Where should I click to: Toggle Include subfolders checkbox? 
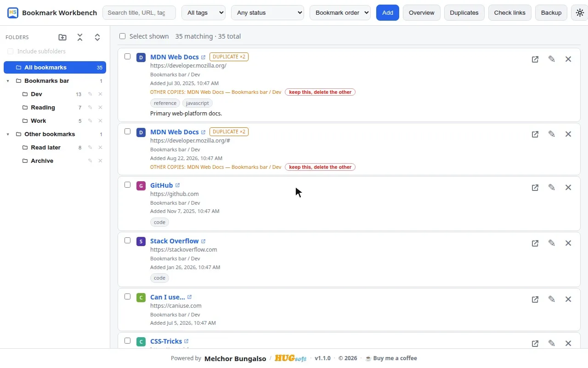pyautogui.click(x=10, y=52)
